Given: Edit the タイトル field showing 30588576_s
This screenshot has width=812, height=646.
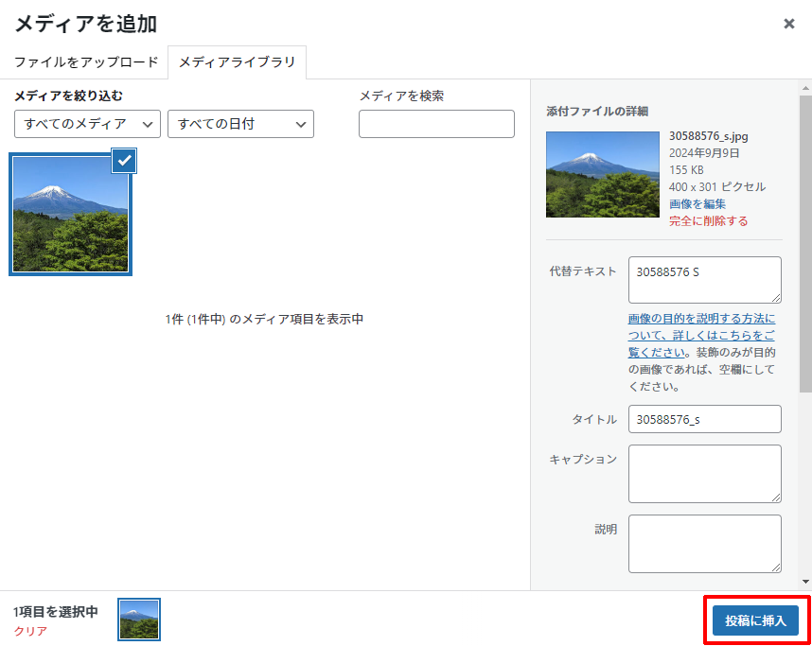Looking at the screenshot, I should click(x=704, y=419).
